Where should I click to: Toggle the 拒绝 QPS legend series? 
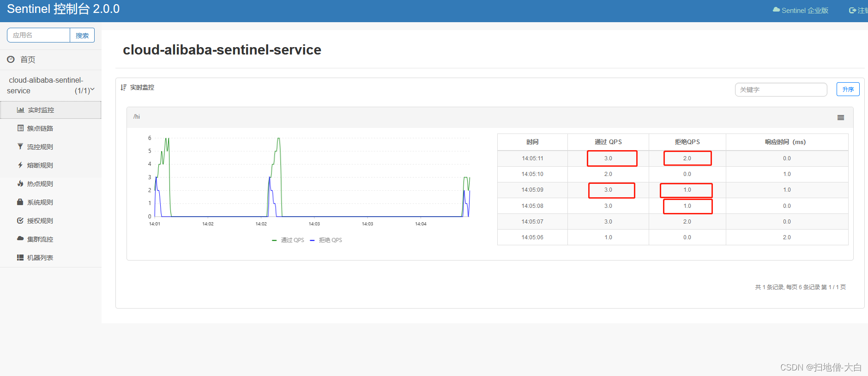(326, 240)
